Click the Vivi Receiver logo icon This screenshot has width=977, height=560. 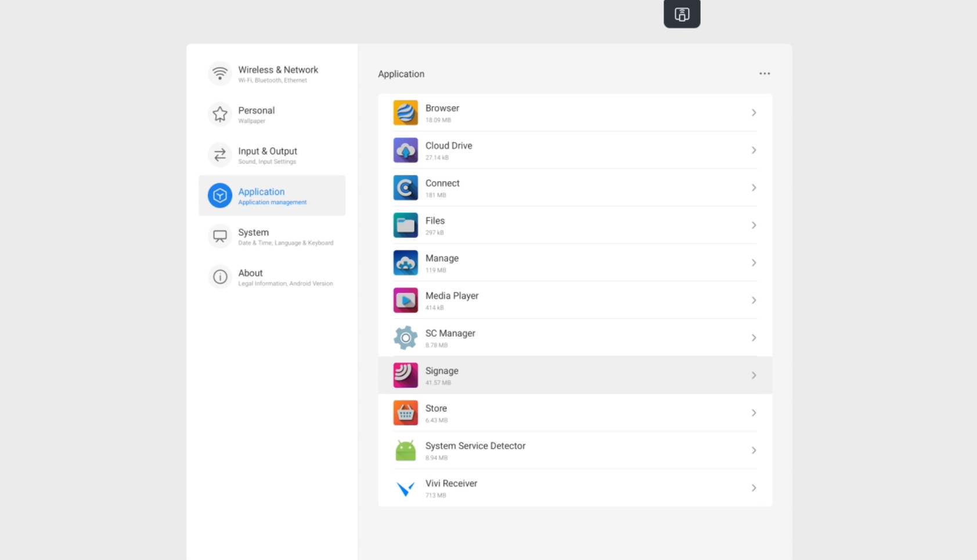coord(405,489)
